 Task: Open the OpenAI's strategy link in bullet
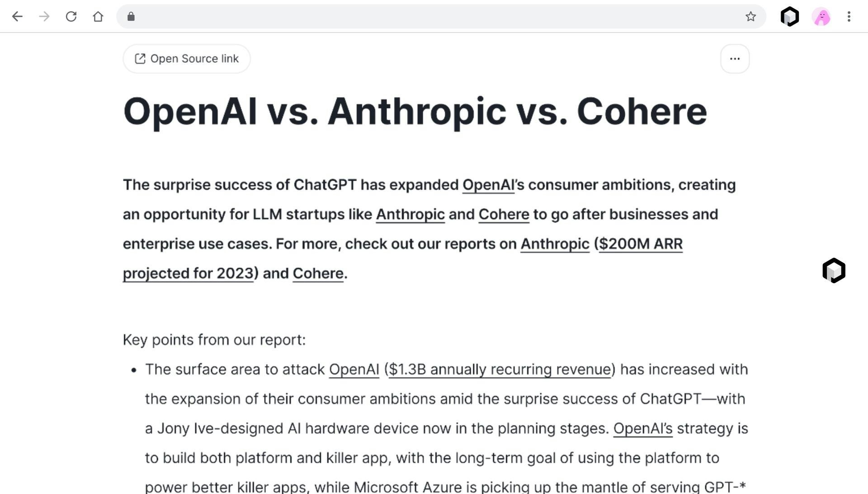pos(643,428)
